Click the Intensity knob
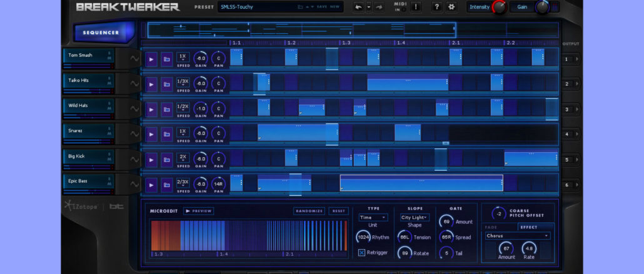The width and height of the screenshot is (644, 274). coord(500,7)
